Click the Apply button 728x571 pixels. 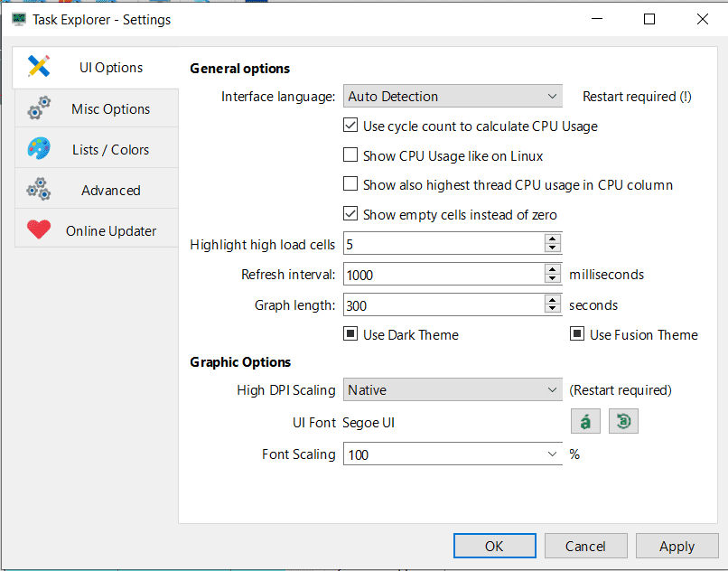677,546
